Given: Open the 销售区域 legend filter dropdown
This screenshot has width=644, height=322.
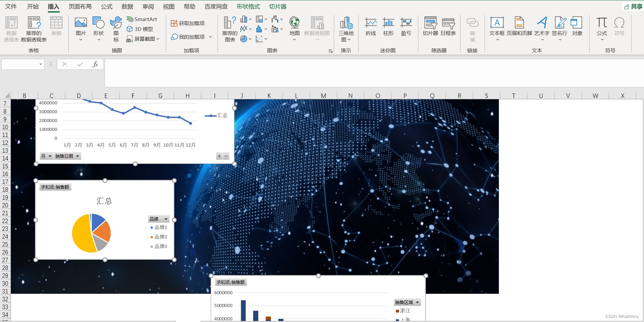Looking at the screenshot, I should click(407, 302).
